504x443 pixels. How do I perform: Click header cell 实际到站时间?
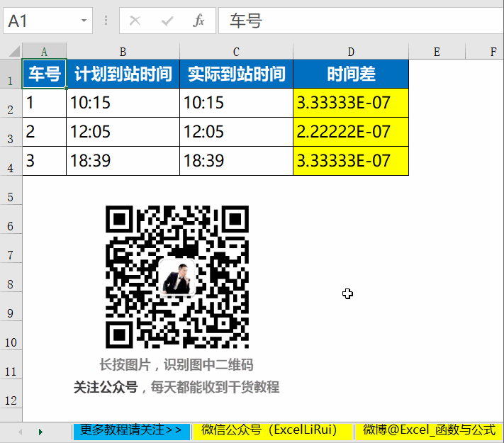click(236, 74)
